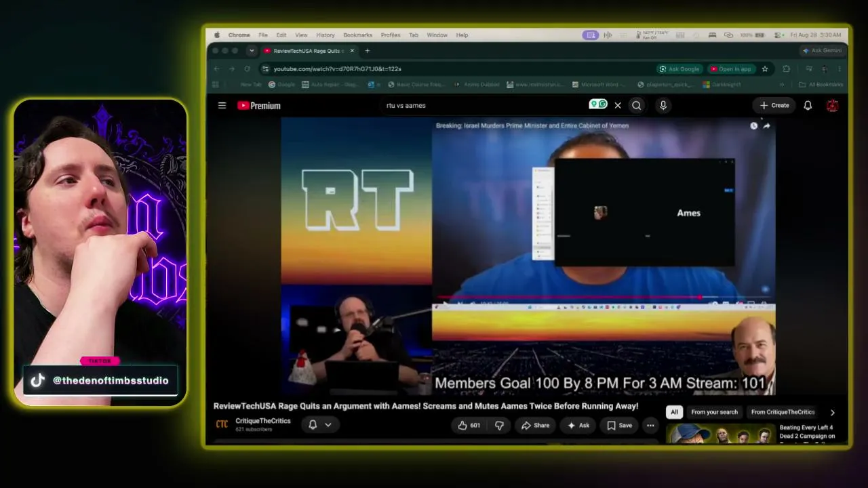Submit search with magnifying glass icon
Screen dimensions: 868x488
coord(636,105)
